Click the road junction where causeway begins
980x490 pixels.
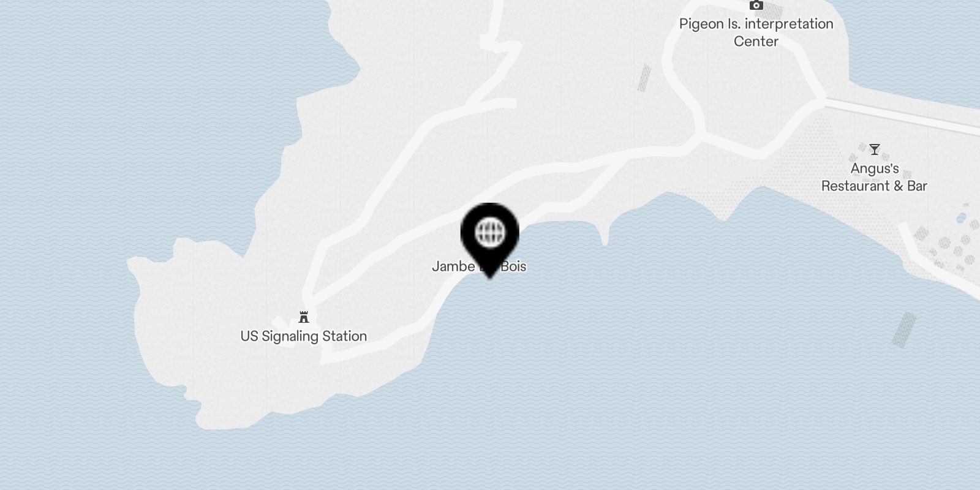point(822,100)
